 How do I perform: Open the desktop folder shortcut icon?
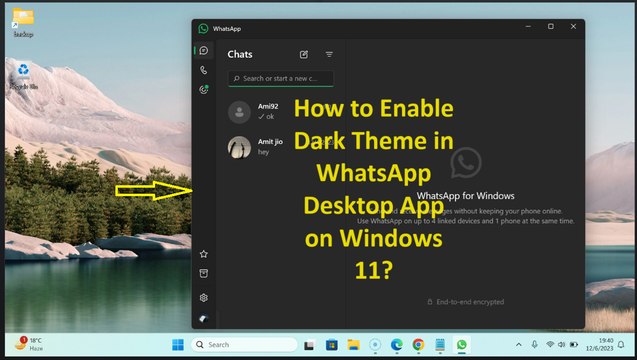[x=23, y=23]
